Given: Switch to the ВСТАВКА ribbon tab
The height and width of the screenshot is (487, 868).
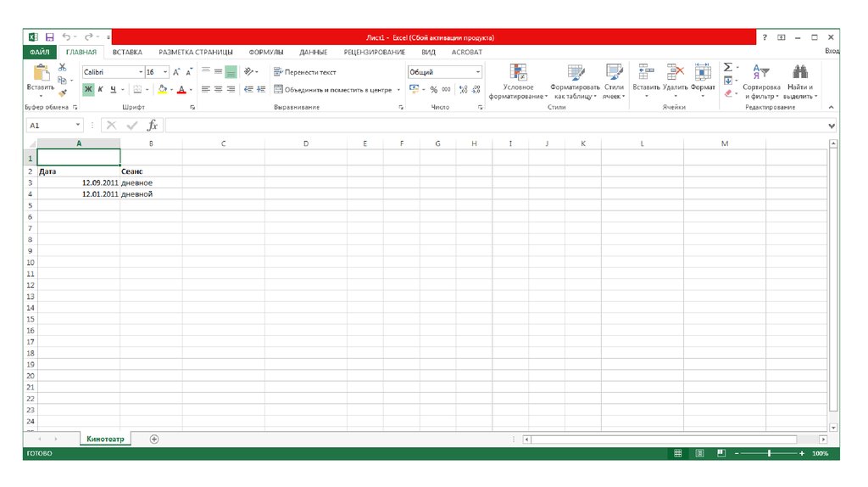Looking at the screenshot, I should [x=127, y=52].
